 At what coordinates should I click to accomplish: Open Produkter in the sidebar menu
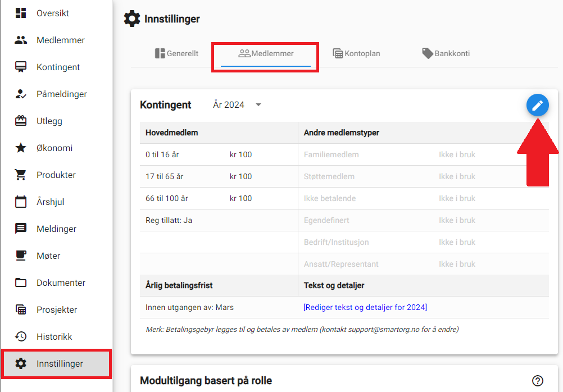pyautogui.click(x=56, y=175)
